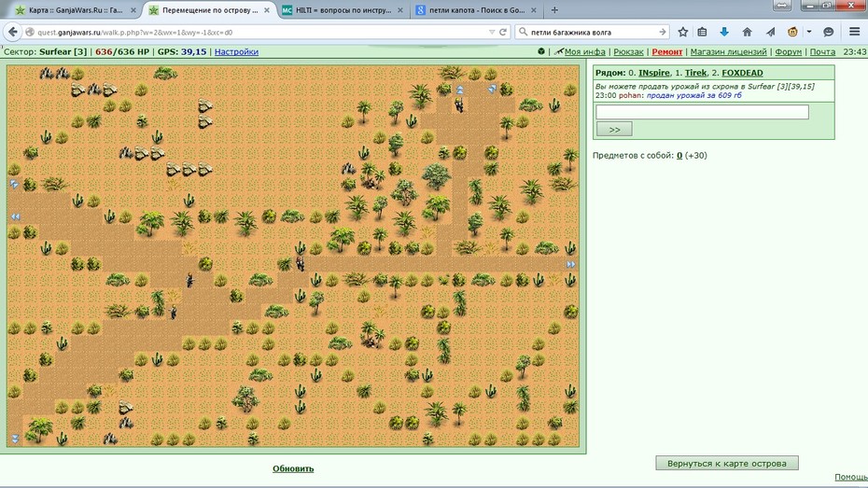Click the 636/636 HP status text
Viewport: 868px width, 488px height.
tap(122, 51)
